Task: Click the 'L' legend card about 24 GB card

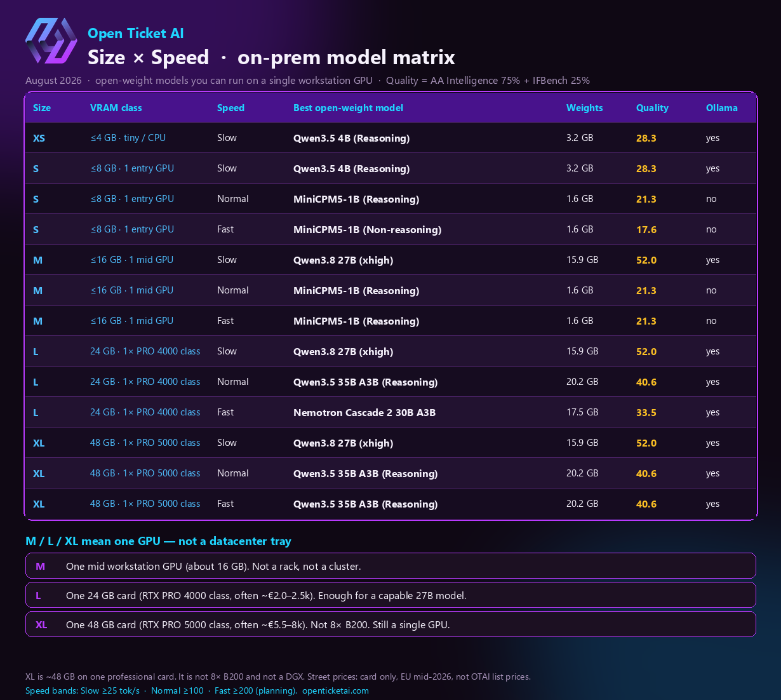Action: [390, 595]
